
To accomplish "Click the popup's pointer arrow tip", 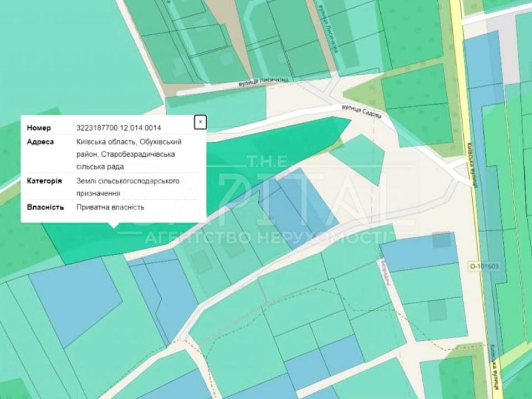I will click(x=114, y=227).
